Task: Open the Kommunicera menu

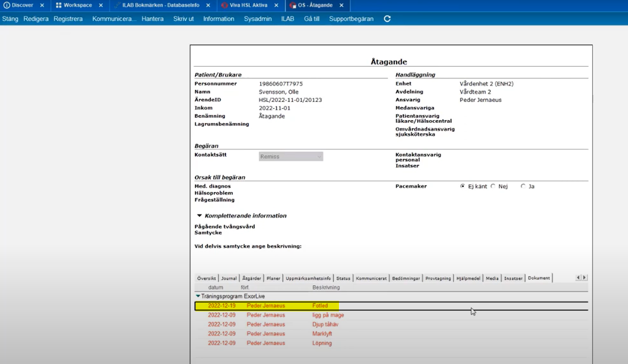Action: tap(114, 19)
